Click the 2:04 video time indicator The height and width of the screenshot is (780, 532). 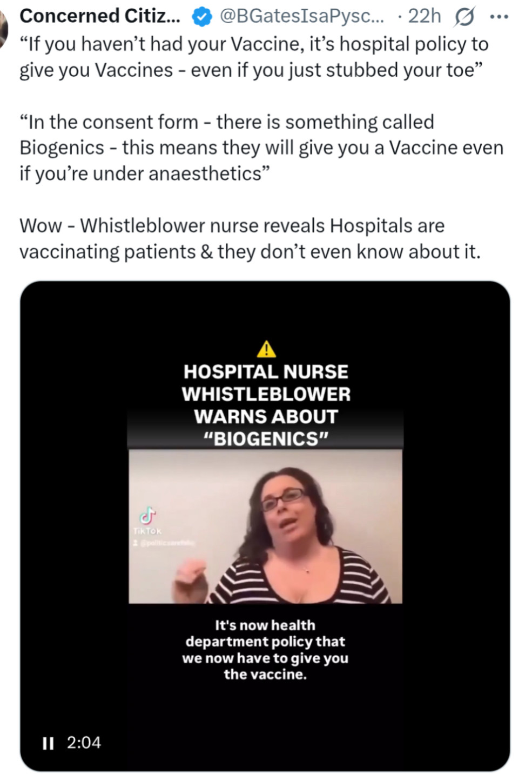[x=84, y=743]
